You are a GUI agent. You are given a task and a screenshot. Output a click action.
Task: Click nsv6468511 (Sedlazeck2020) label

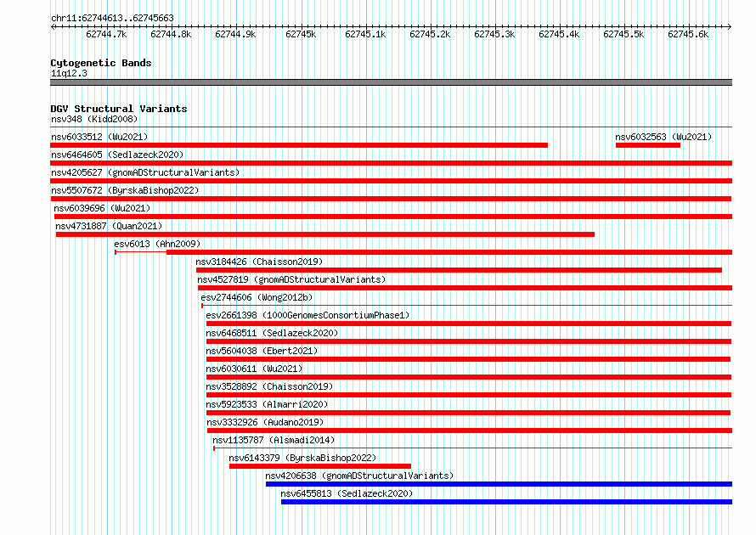click(272, 333)
